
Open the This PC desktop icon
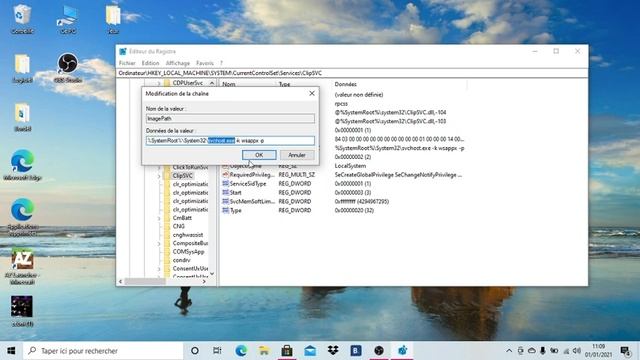coord(68,19)
